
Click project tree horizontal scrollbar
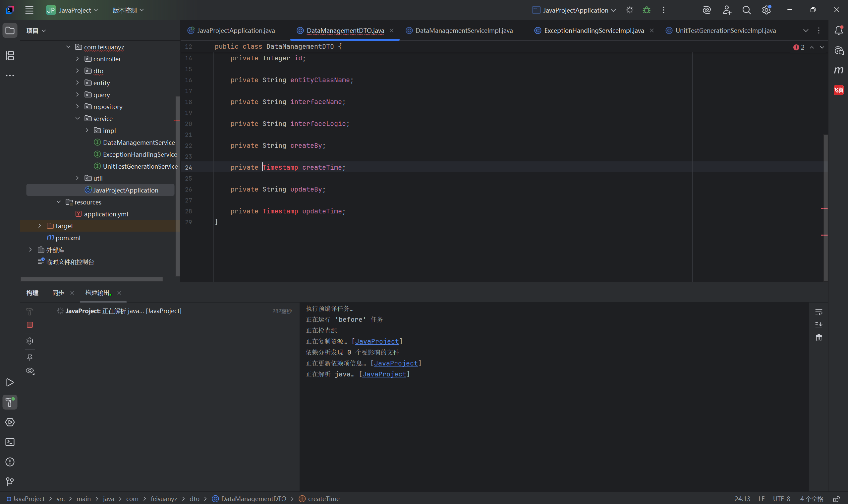pos(92,279)
